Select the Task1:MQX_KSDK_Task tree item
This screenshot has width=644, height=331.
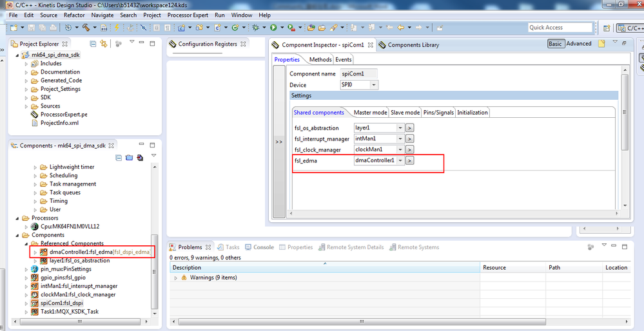[x=65, y=312]
